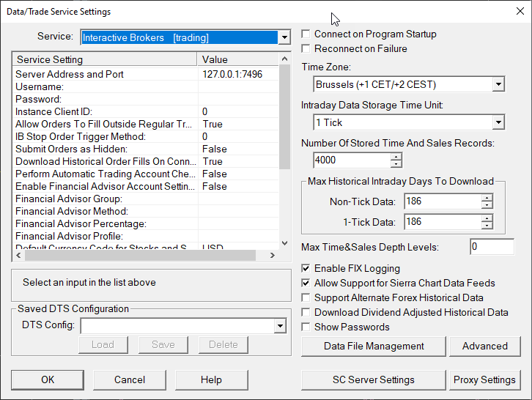The height and width of the screenshot is (400, 532).
Task: Select Enable Financial Advisor Account Settings row
Action: coord(146,187)
